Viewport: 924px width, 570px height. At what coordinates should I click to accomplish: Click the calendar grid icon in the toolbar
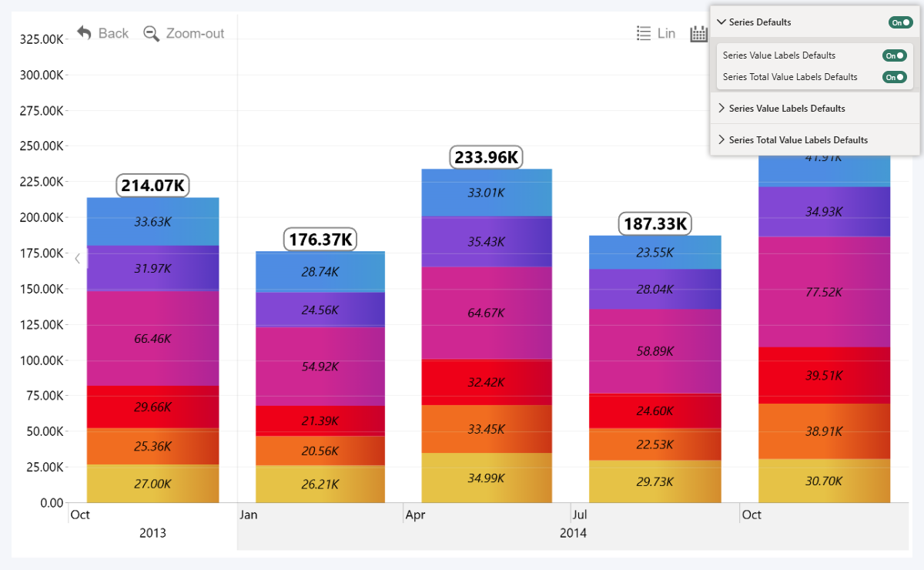click(x=698, y=33)
